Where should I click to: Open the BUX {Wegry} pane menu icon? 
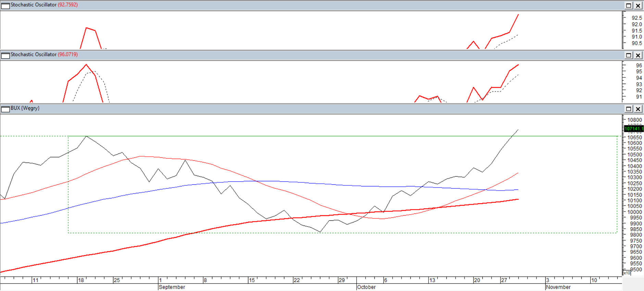point(5,109)
